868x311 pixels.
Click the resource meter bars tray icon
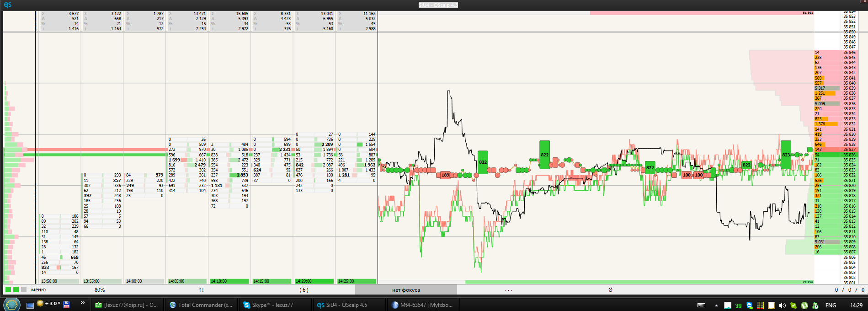tap(761, 306)
